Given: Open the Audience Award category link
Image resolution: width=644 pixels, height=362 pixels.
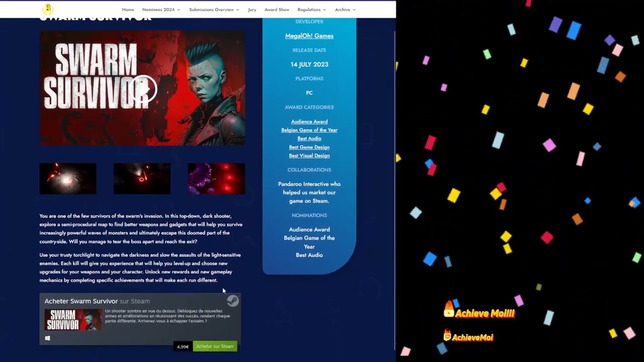Looking at the screenshot, I should (309, 122).
